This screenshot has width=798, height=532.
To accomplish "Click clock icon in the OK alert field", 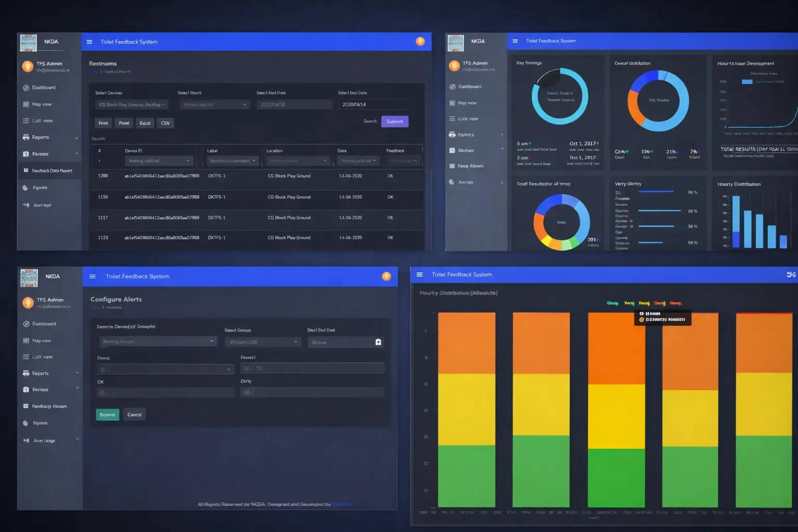I will 102,393.
